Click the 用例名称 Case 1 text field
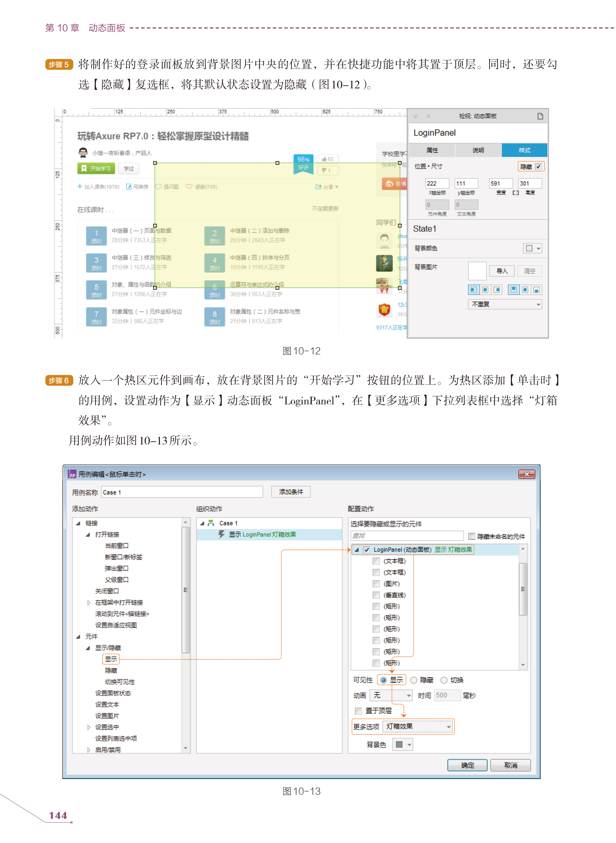 [182, 492]
